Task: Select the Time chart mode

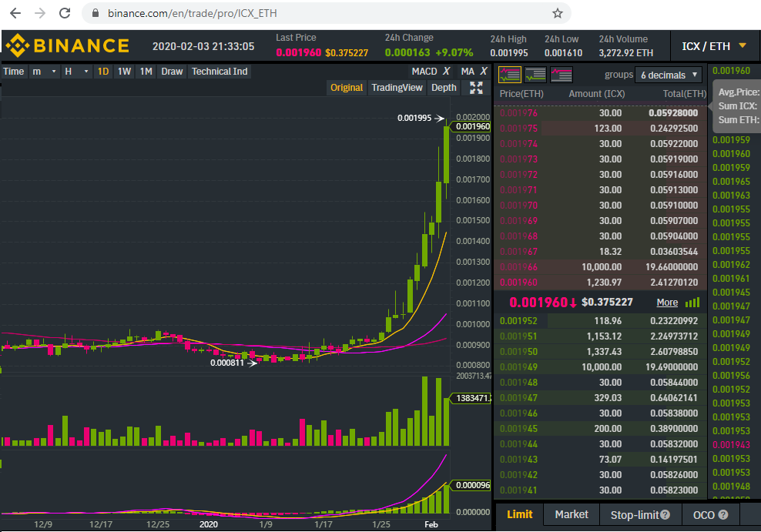Action: click(14, 72)
